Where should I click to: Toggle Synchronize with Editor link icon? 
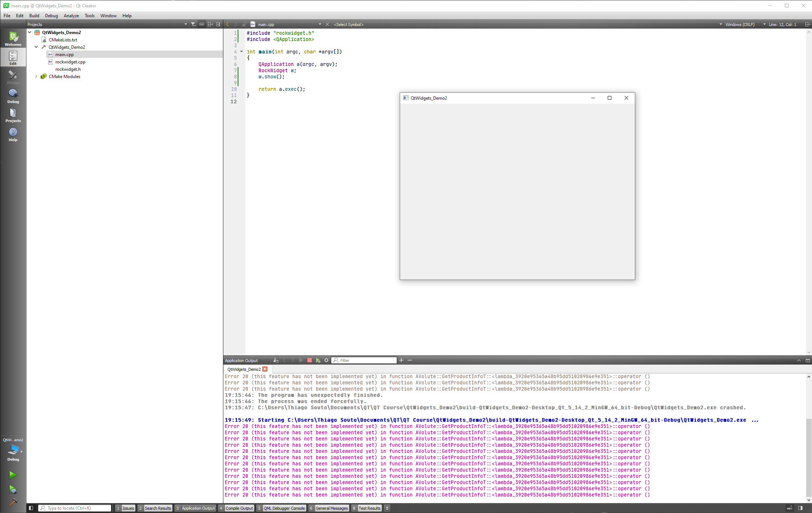coord(202,25)
